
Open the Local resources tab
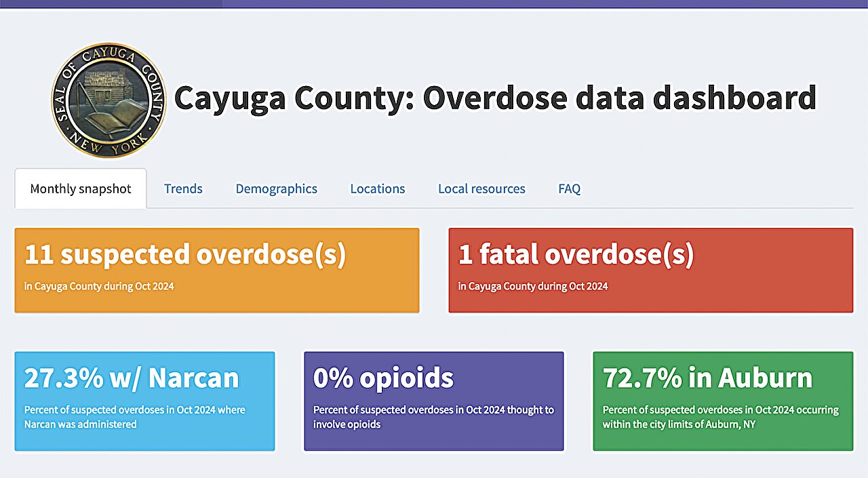tap(481, 188)
